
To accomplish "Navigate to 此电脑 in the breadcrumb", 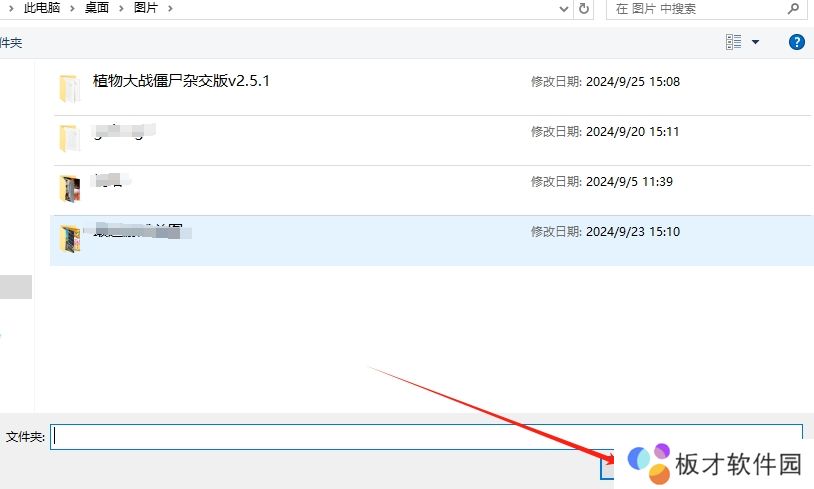I will coord(44,8).
